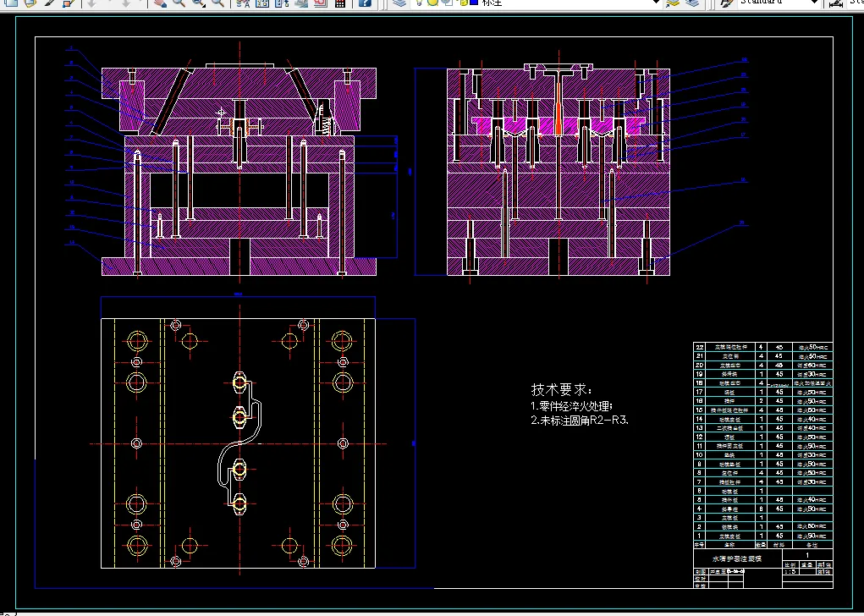864x616 pixels.
Task: Toggle layer freeze sun icon
Action: (x=433, y=3)
